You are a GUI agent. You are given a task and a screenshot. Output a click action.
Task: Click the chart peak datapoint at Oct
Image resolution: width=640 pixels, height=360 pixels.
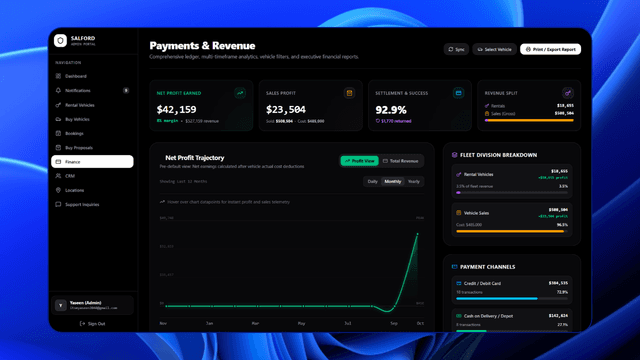pos(417,234)
